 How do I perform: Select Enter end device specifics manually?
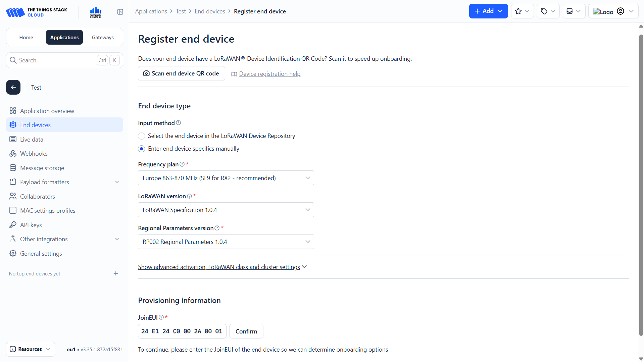pos(142,149)
